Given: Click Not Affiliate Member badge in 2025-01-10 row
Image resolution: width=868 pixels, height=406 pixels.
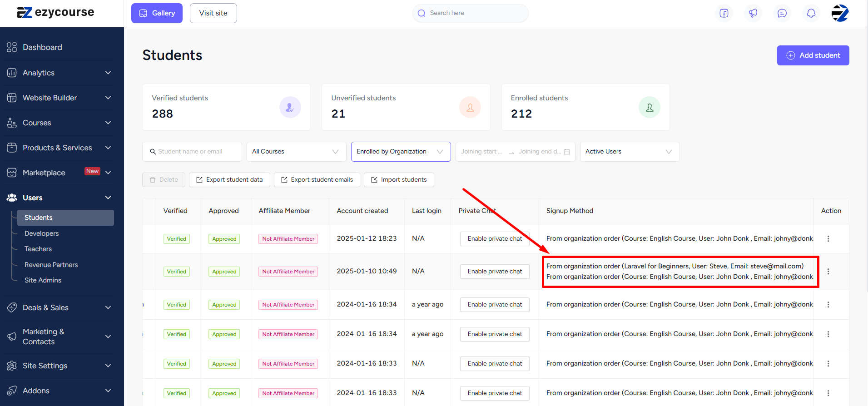Looking at the screenshot, I should click(288, 272).
